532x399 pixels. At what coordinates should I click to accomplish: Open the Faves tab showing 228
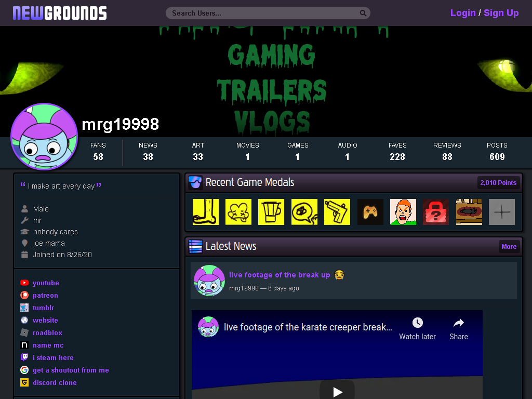(397, 151)
